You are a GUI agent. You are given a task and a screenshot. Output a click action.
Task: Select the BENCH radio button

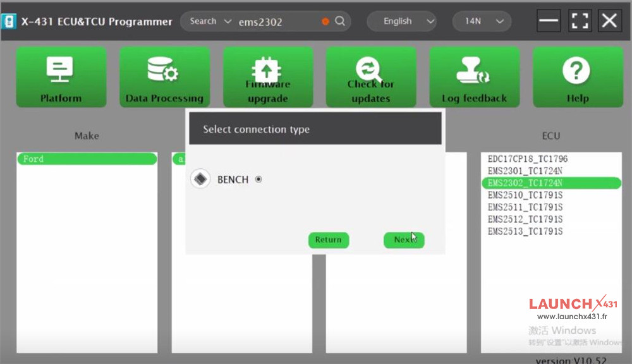point(258,179)
